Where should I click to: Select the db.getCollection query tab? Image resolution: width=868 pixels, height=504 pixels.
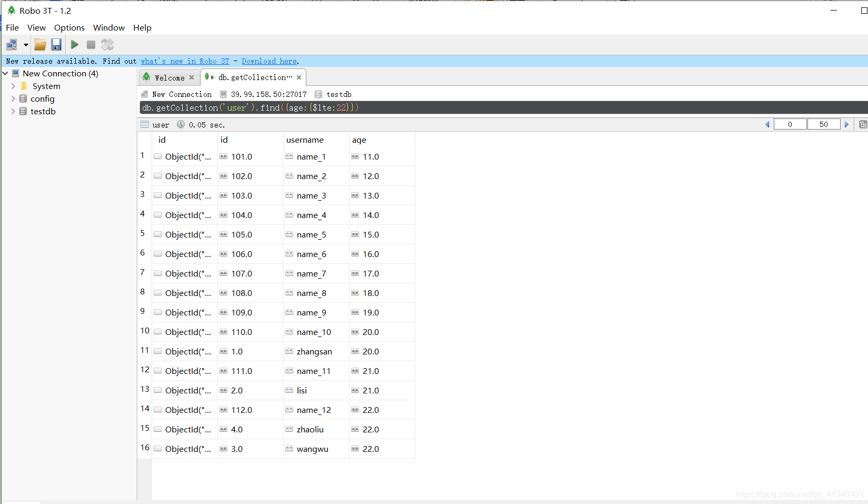253,77
